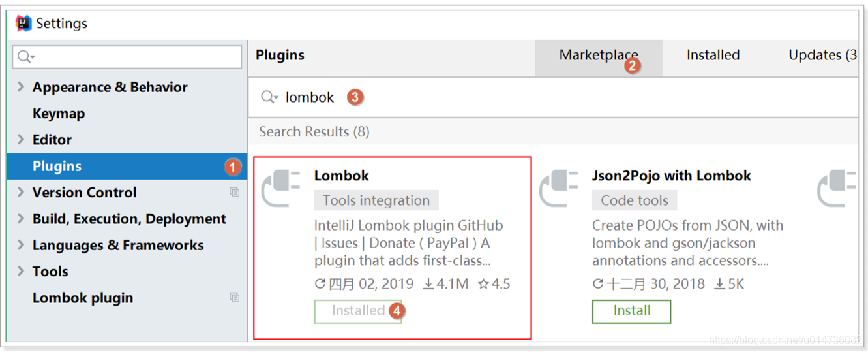Screen dimensions: 868x352
Task: Click the partially visible third plugin icon
Action: pyautogui.click(x=837, y=189)
